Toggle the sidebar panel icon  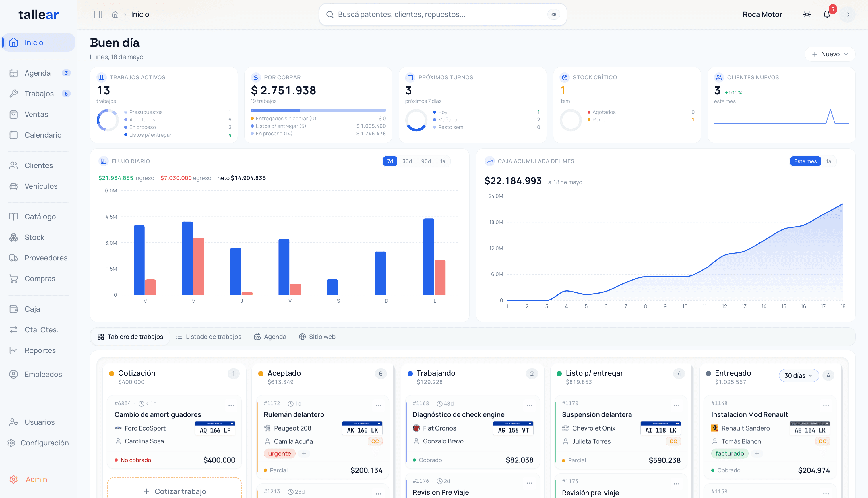98,14
